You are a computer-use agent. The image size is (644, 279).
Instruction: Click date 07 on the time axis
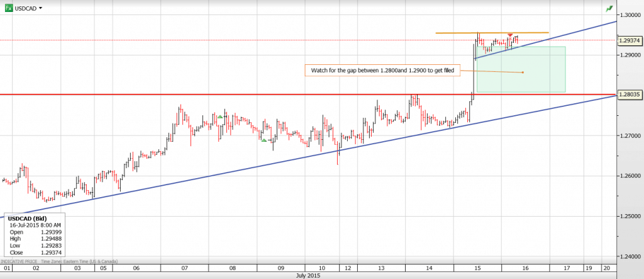tap(184, 268)
